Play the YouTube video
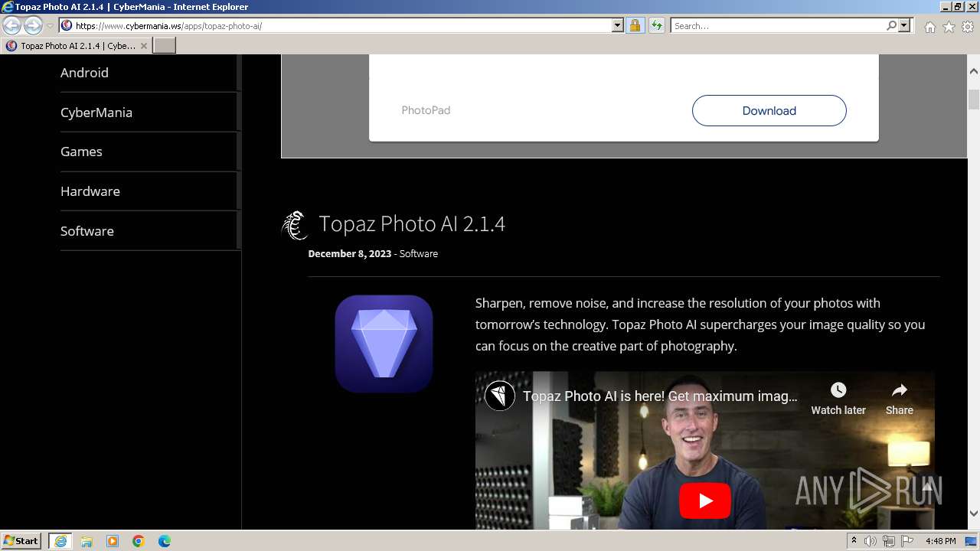 tap(704, 500)
